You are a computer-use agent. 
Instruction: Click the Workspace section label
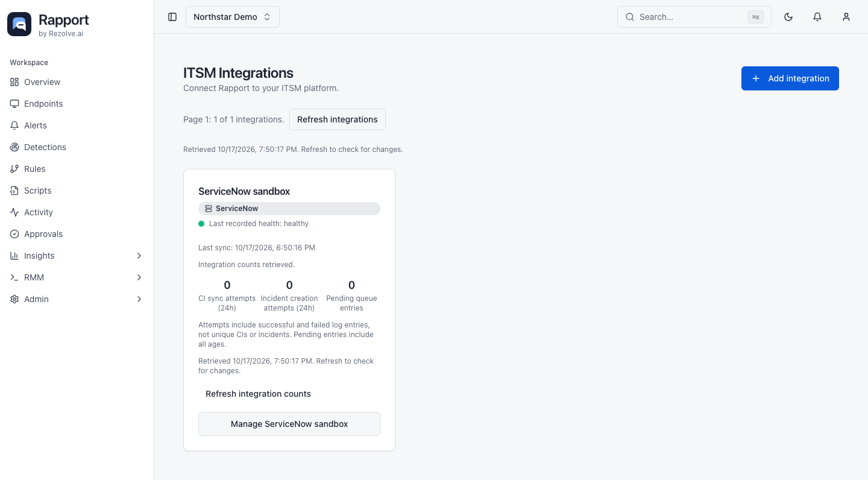(x=29, y=63)
